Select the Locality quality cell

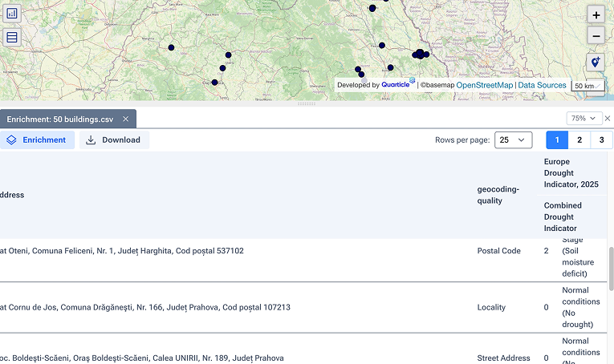pyautogui.click(x=491, y=307)
